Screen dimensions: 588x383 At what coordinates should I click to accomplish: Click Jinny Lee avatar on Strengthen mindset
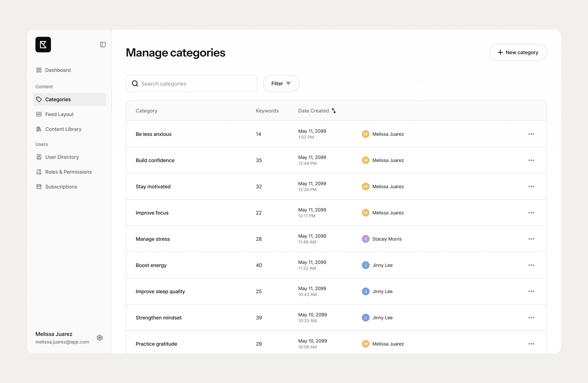coord(365,318)
